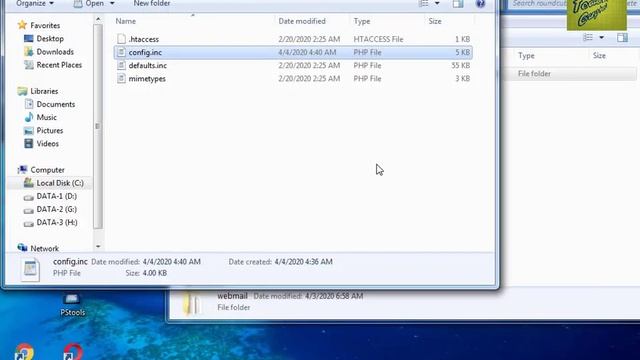This screenshot has height=360, width=640.
Task: Click Size column header in back window
Action: tap(599, 56)
